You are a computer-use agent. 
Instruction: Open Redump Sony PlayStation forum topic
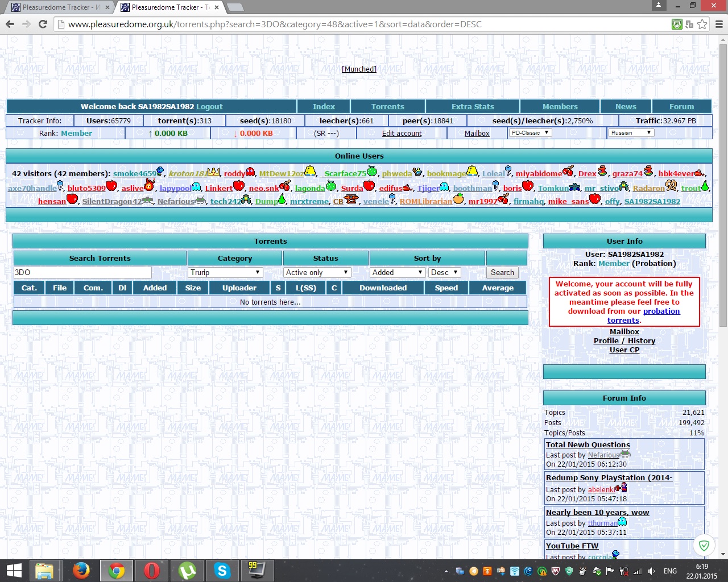(x=609, y=477)
